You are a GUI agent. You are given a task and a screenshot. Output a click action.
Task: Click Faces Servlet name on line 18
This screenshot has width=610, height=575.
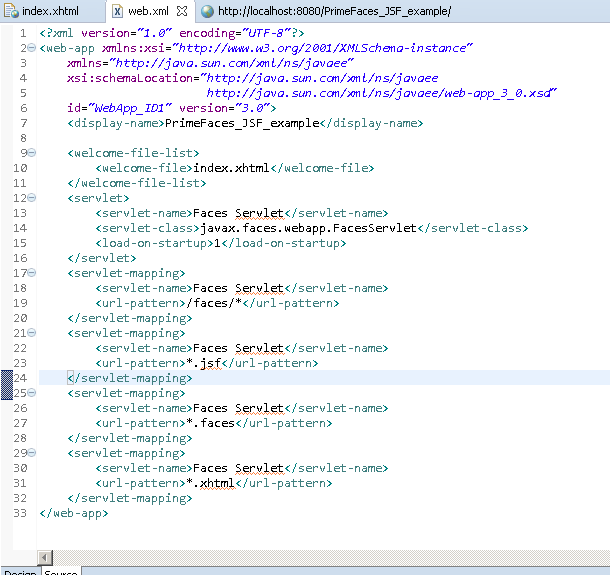coord(238,288)
